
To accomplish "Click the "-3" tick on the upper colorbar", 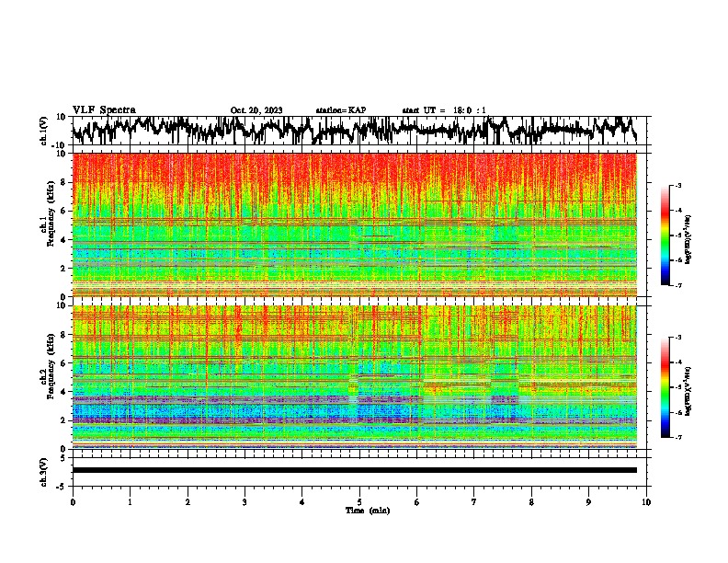I will (x=678, y=185).
